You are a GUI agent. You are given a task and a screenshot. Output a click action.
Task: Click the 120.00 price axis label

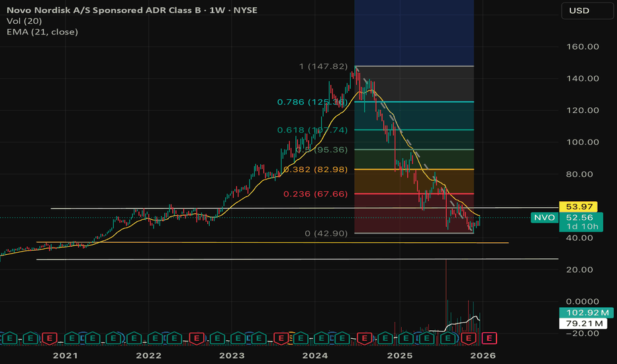click(x=583, y=111)
